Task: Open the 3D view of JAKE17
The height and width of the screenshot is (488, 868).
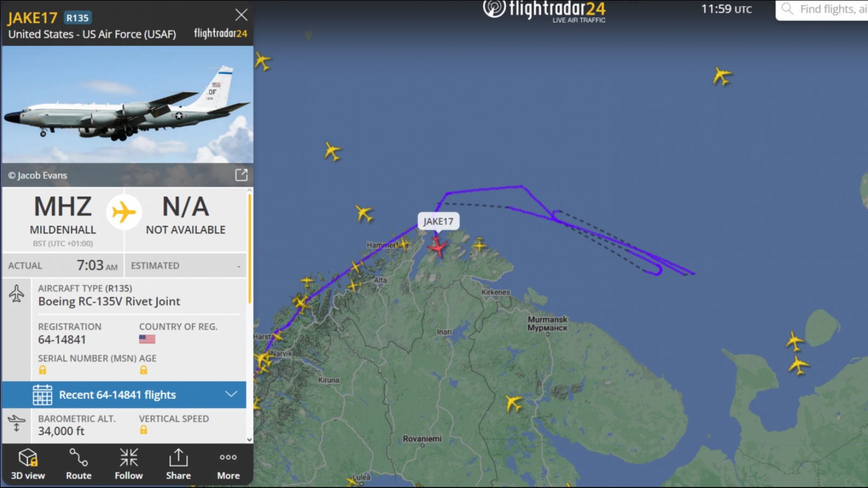Action: (28, 464)
